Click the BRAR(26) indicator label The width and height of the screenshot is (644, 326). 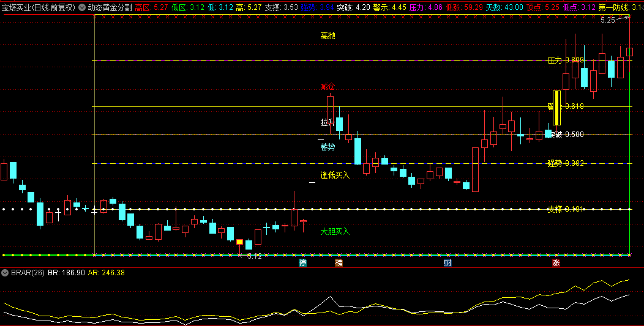28,273
